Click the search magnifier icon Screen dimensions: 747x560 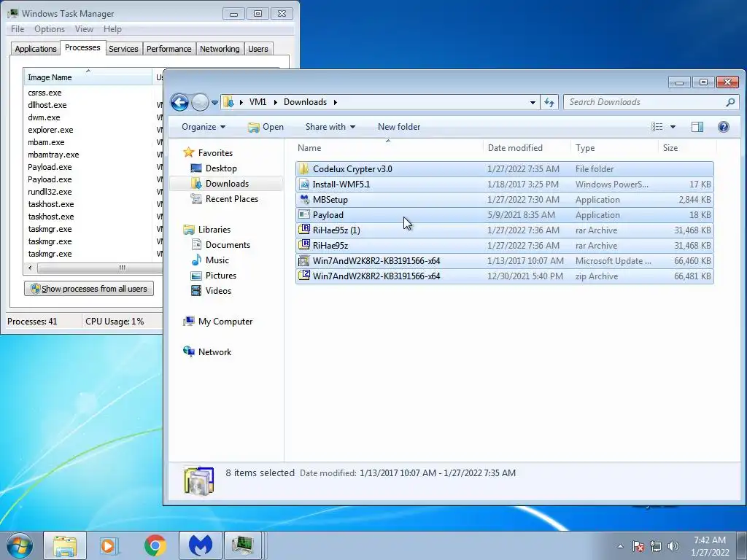coord(729,102)
